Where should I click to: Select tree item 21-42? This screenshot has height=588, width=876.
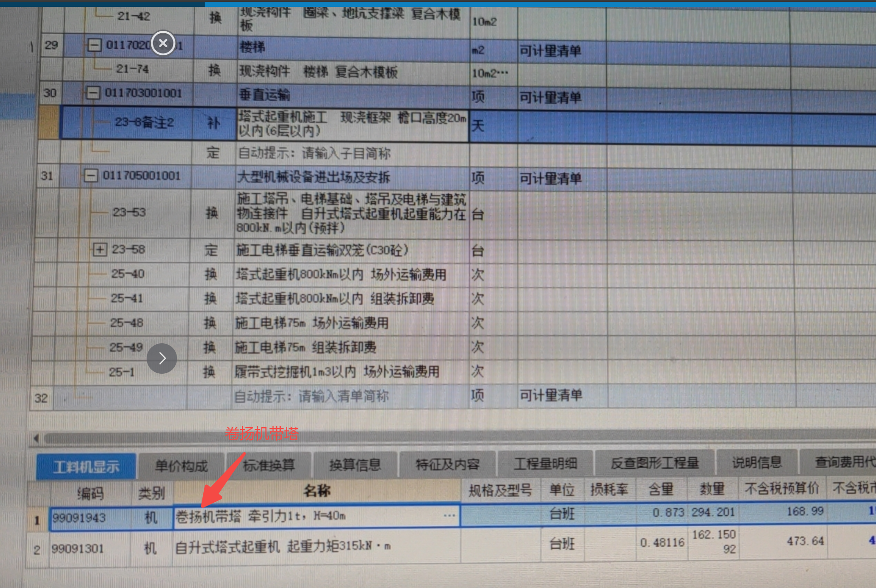[133, 16]
